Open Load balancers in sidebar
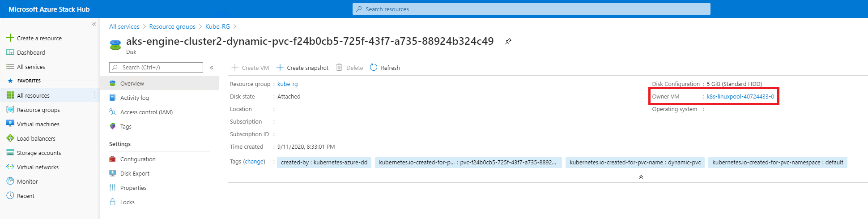Viewport: 868px width, 219px height. click(36, 138)
